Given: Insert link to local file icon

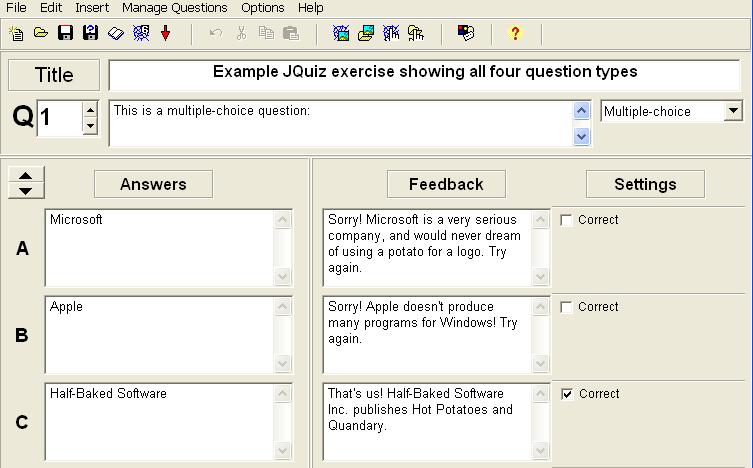Looking at the screenshot, I should pyautogui.click(x=416, y=33).
